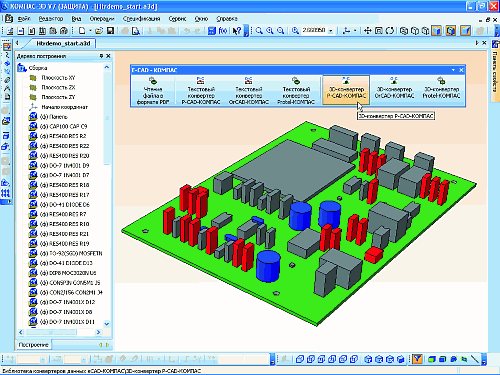
Task: Open print preview from the toolbar
Action: (x=136, y=31)
